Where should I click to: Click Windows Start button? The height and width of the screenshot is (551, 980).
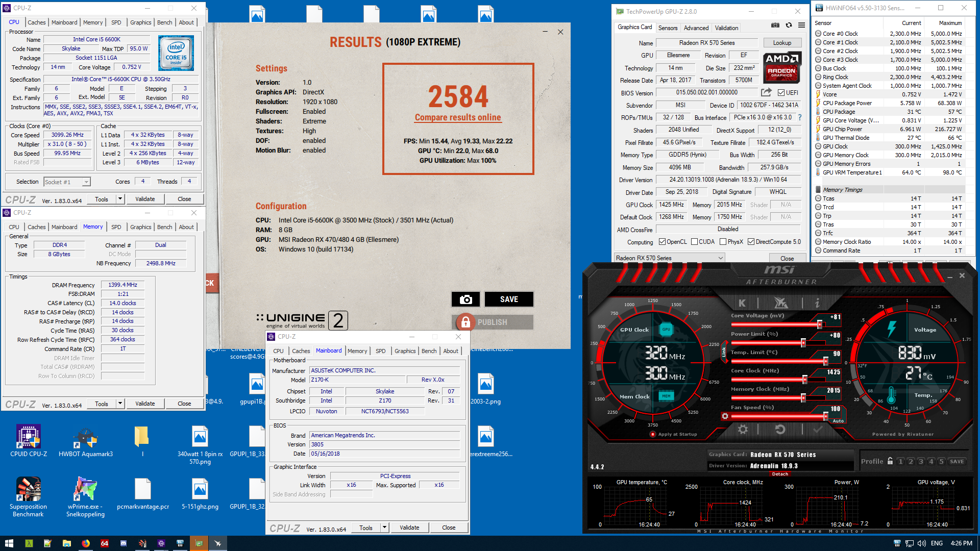click(x=9, y=543)
